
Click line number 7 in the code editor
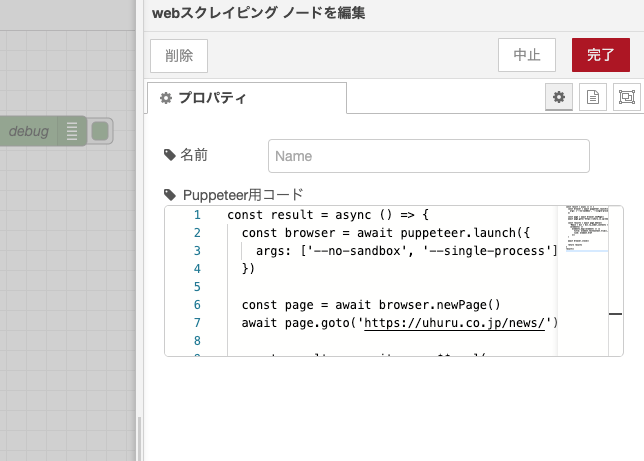(197, 323)
